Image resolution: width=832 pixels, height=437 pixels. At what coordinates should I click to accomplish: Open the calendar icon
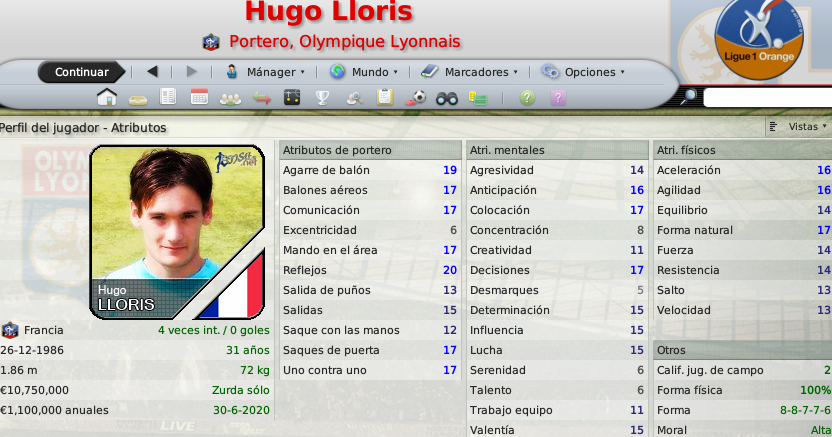199,98
